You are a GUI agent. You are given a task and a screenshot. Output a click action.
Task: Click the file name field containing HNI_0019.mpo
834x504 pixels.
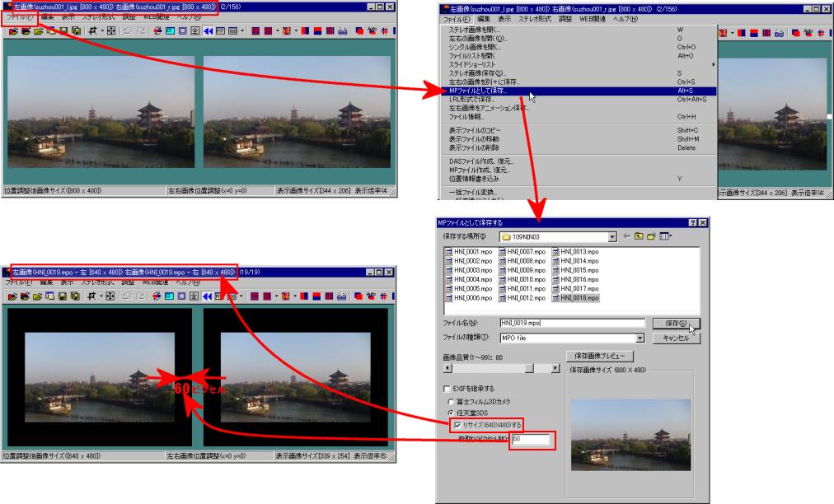click(572, 324)
